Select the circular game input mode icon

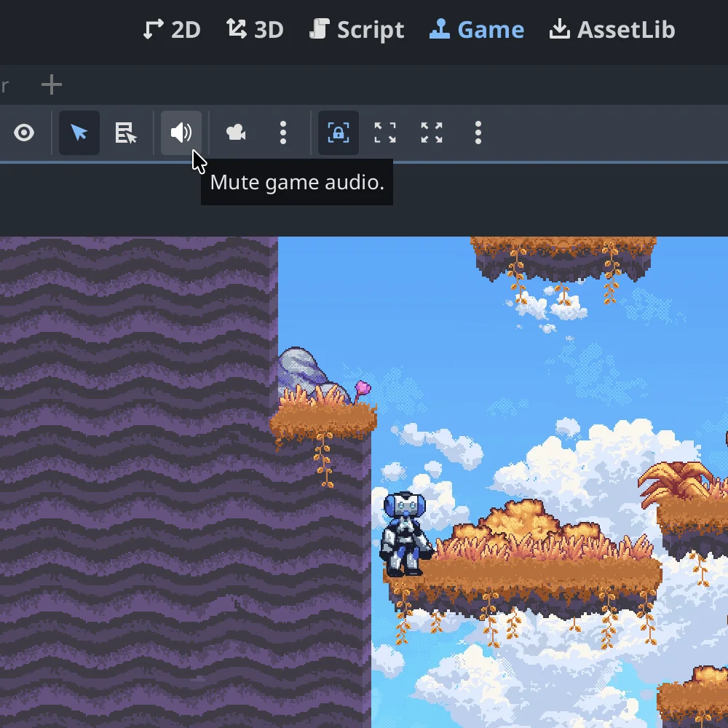click(25, 133)
